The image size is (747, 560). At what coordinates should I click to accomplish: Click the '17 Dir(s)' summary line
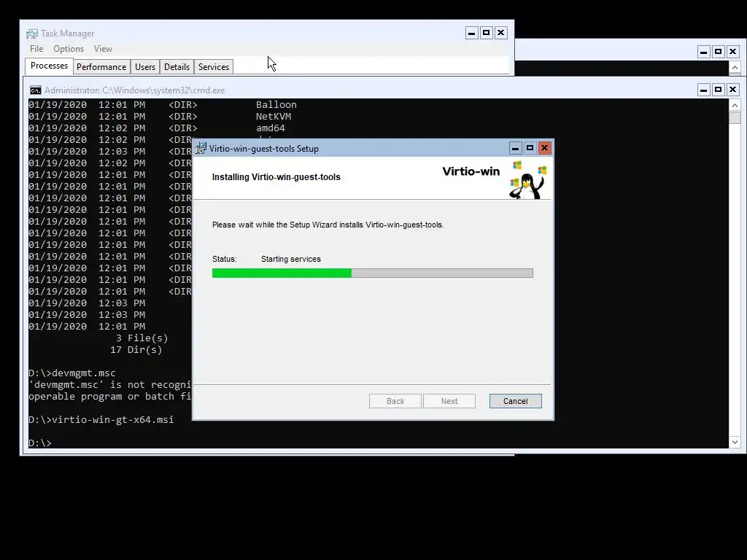[136, 349]
